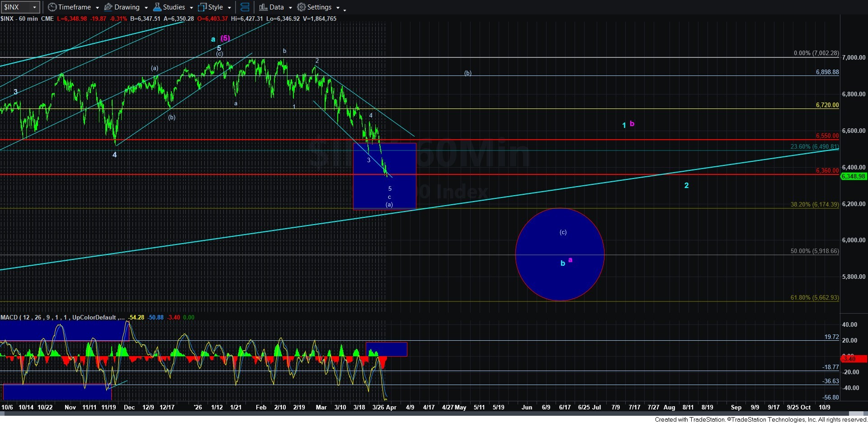
Task: Click the Studies flask icon
Action: pyautogui.click(x=157, y=7)
